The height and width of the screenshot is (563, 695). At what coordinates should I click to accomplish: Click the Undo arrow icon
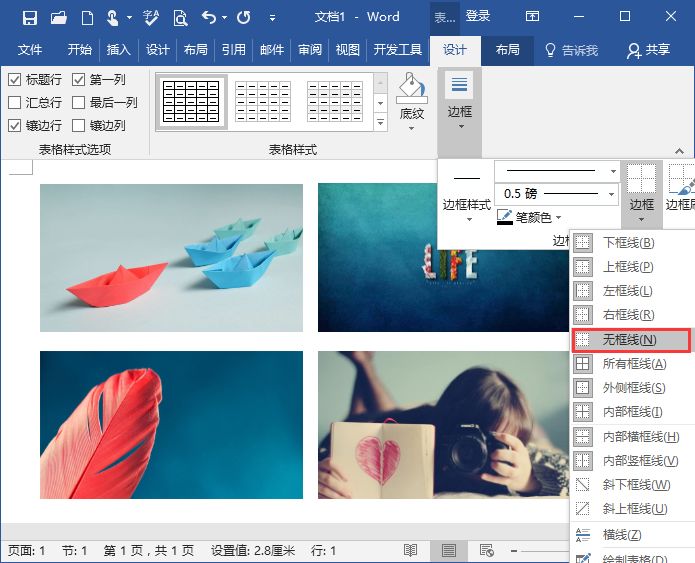coord(208,17)
